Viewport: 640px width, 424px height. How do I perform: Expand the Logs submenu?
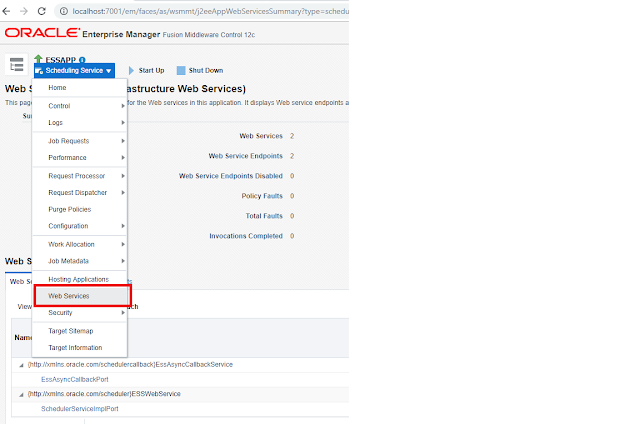coord(80,122)
